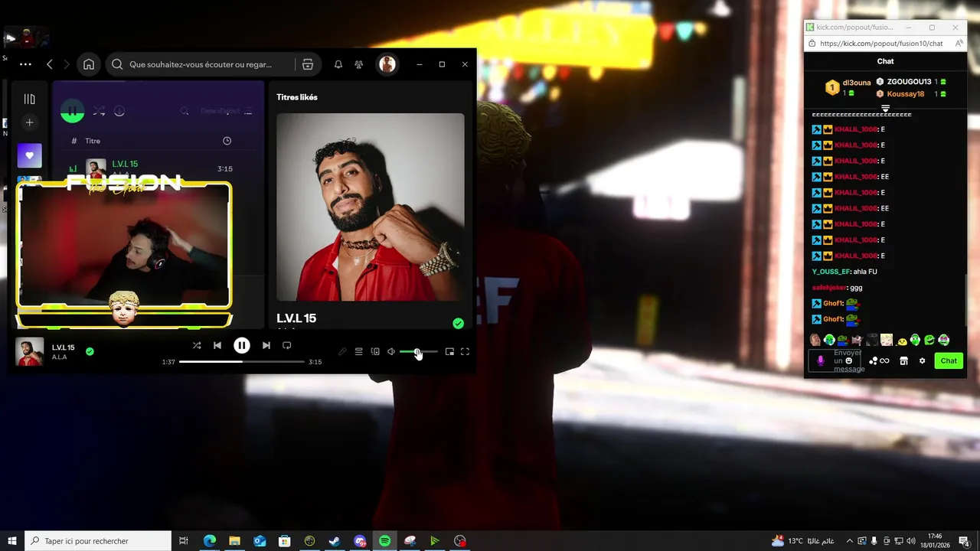This screenshot has height=551, width=980.
Task: Pause the current song in player bar
Action: (x=241, y=346)
